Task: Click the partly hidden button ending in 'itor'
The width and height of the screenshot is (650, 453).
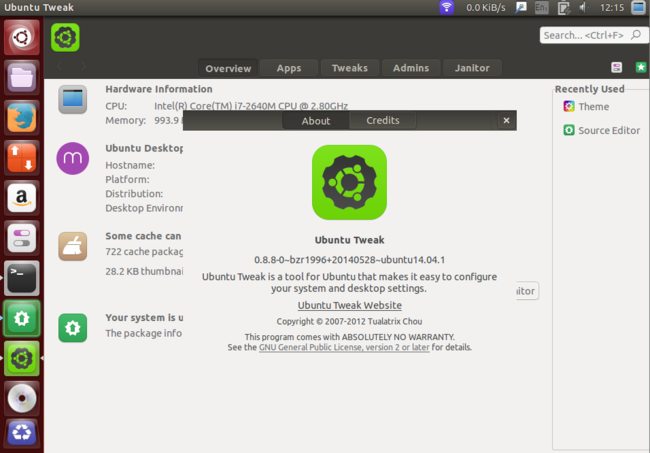Action: click(x=527, y=291)
